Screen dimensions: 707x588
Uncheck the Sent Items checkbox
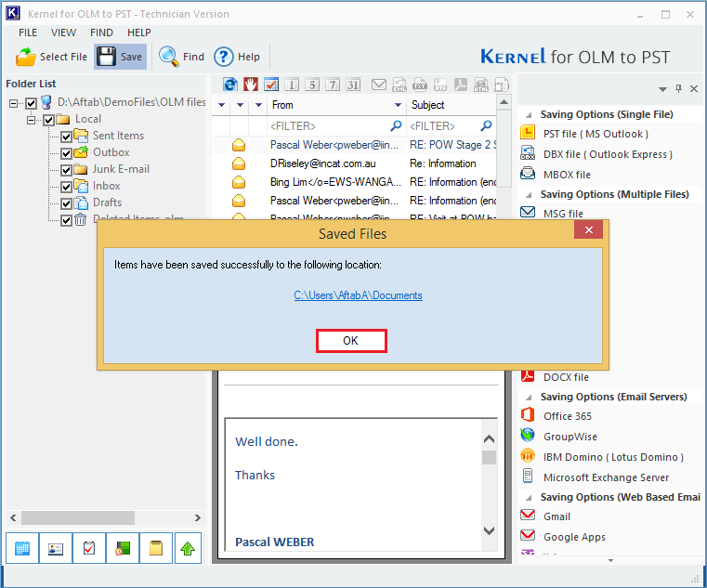pyautogui.click(x=66, y=137)
